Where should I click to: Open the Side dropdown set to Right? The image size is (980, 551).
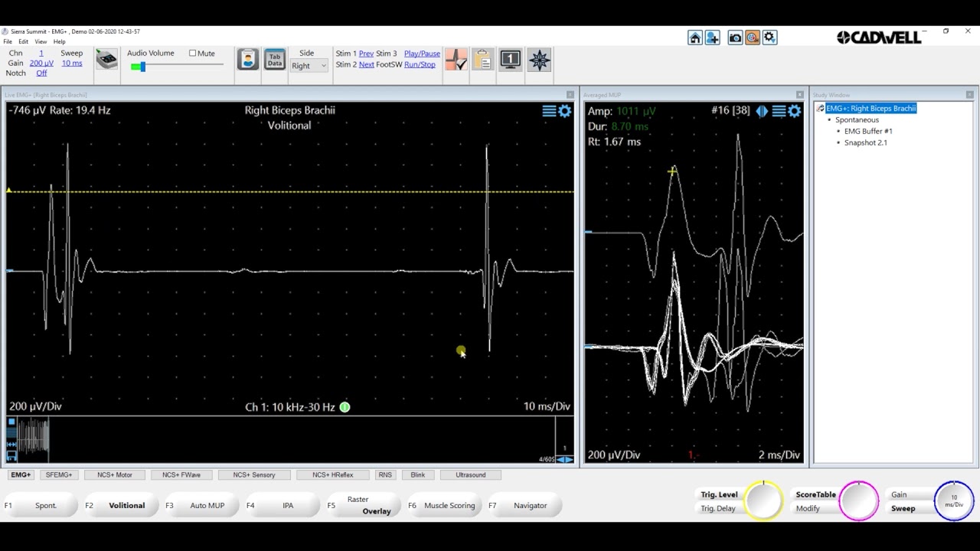309,66
